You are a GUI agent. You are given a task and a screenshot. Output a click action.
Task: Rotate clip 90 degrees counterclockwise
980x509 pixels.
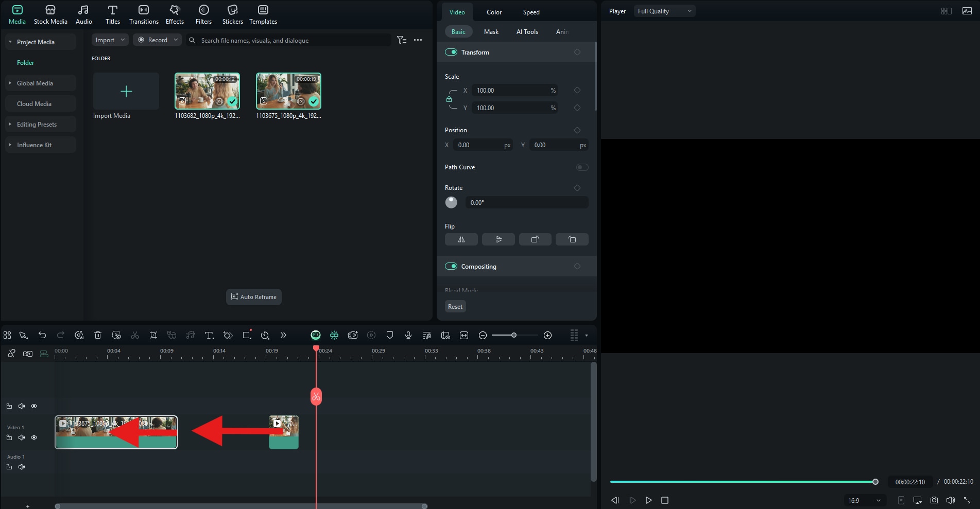(x=572, y=239)
